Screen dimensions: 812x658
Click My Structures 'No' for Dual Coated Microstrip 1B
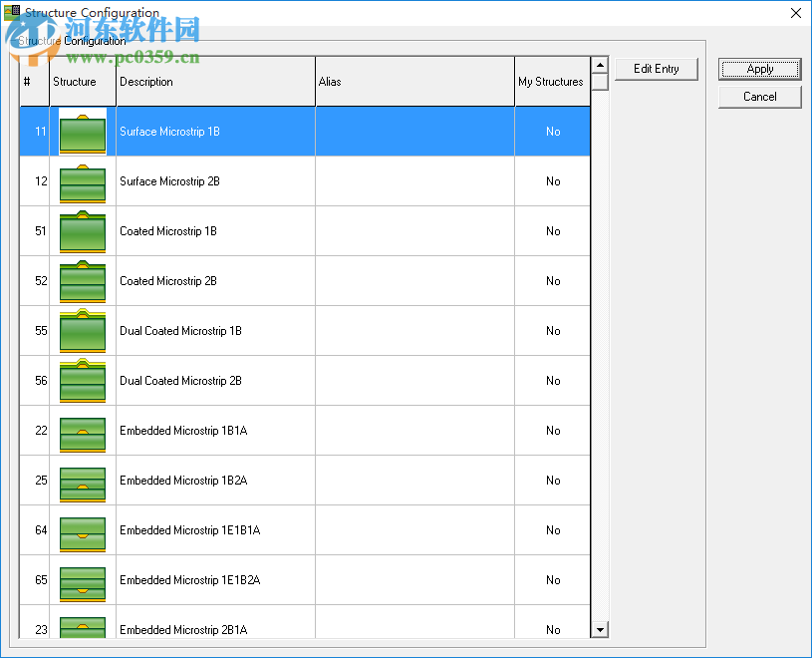pyautogui.click(x=553, y=331)
